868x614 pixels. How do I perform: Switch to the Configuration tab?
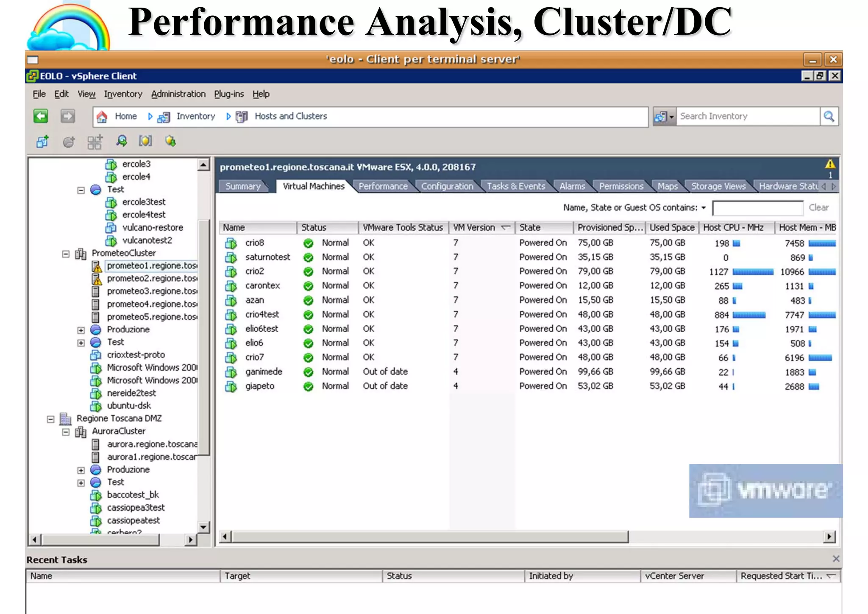pyautogui.click(x=447, y=186)
